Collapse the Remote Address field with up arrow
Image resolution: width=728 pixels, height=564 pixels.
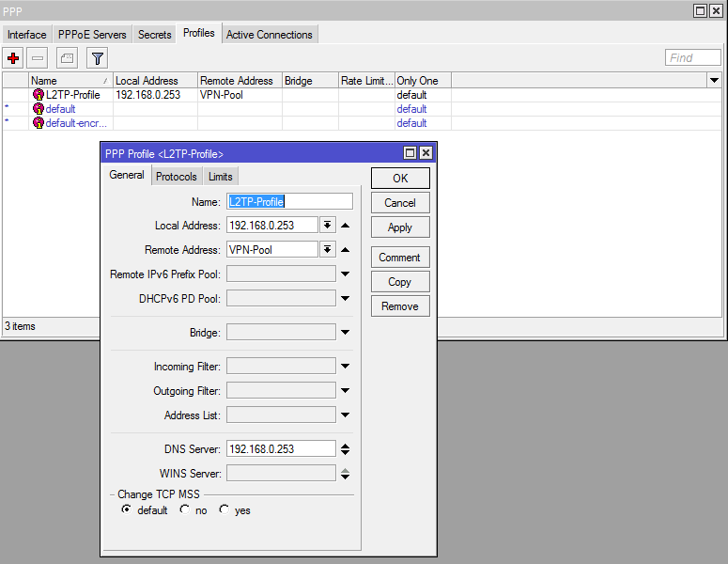pos(345,249)
